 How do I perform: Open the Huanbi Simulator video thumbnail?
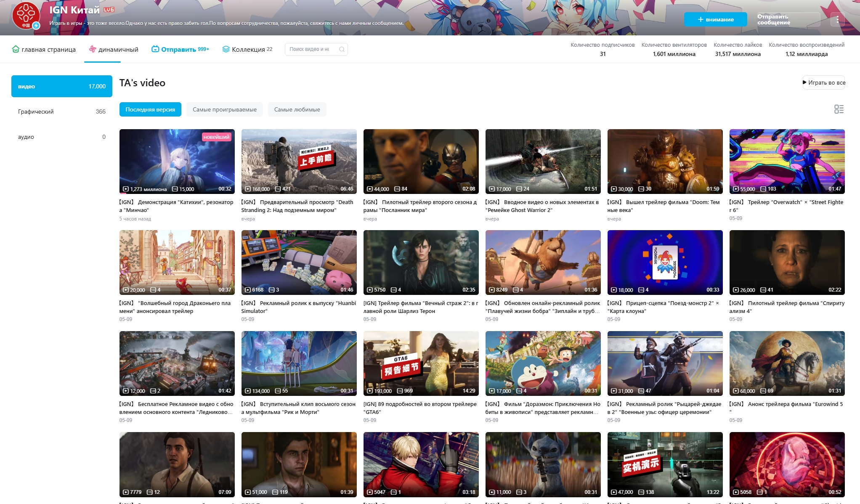[299, 263]
